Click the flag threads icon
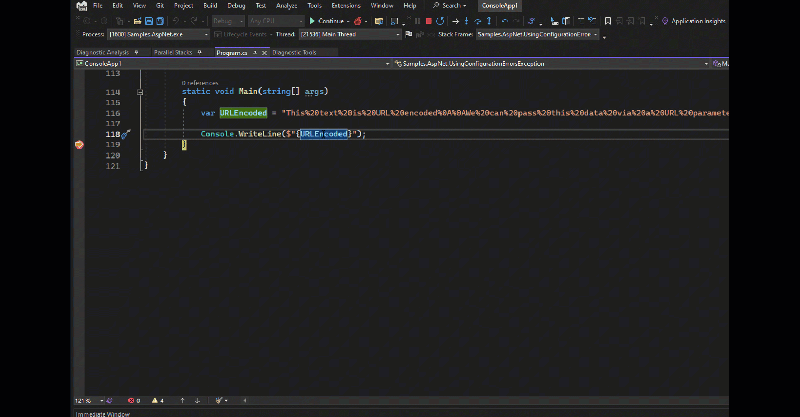The image size is (800, 417). point(408,34)
